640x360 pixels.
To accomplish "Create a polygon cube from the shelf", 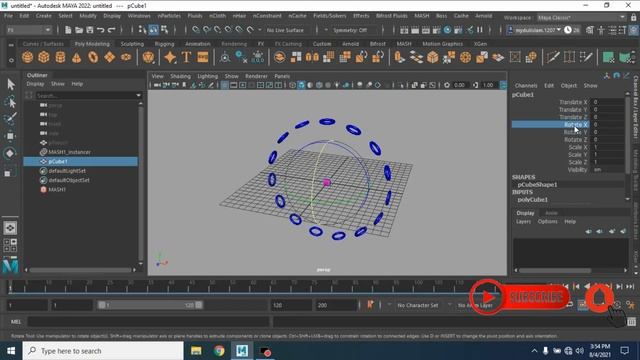I will tap(44, 57).
